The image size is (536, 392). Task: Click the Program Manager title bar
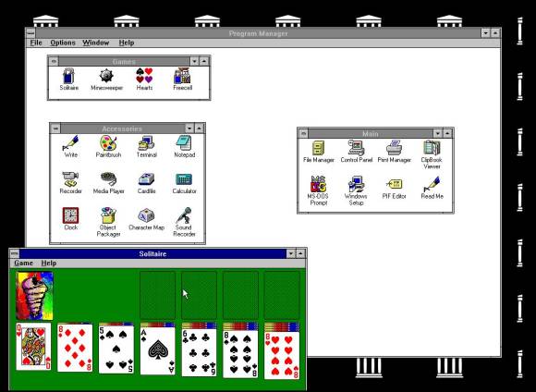(x=258, y=33)
